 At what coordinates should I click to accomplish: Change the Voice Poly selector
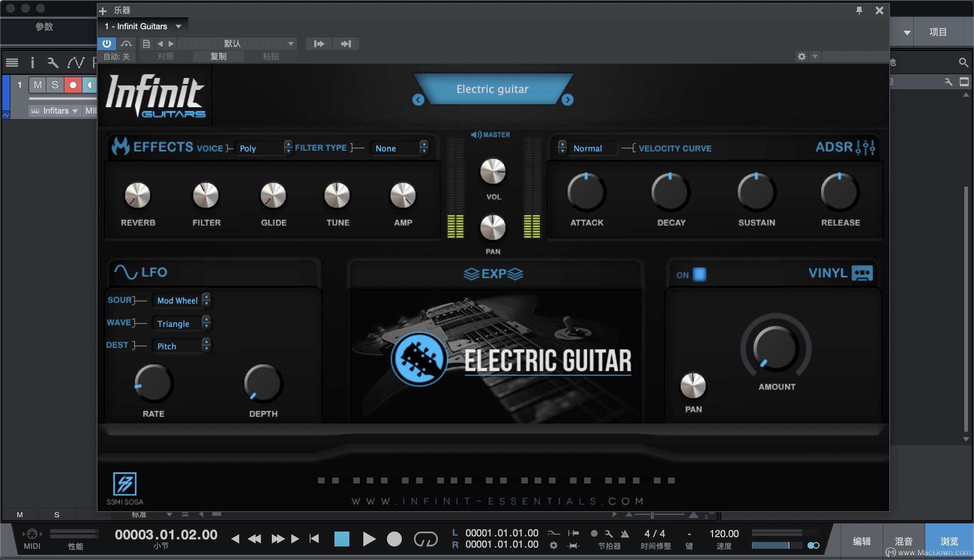264,148
